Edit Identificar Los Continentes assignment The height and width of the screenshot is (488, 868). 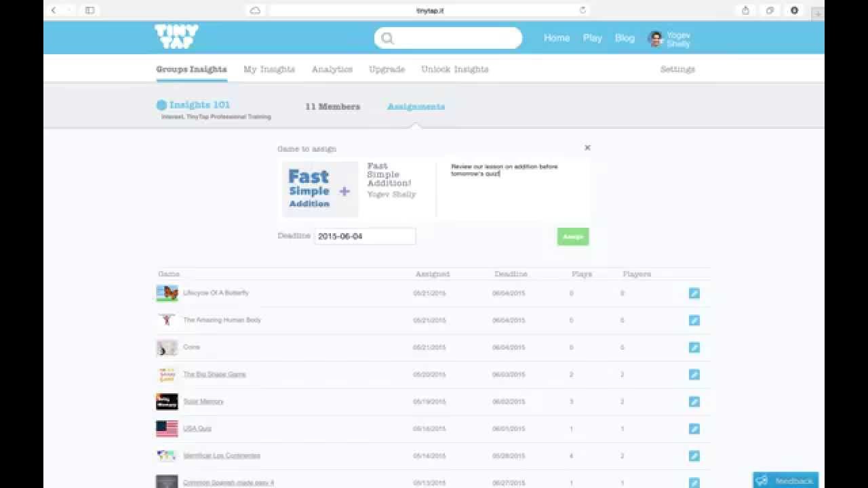click(x=694, y=456)
